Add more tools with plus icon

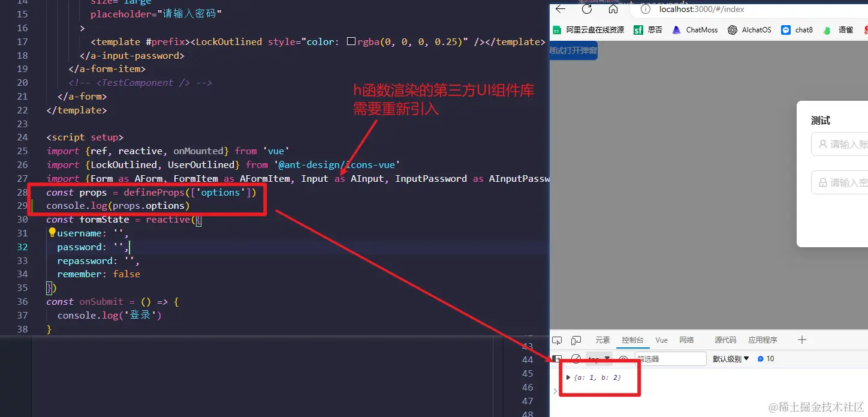[x=802, y=340]
